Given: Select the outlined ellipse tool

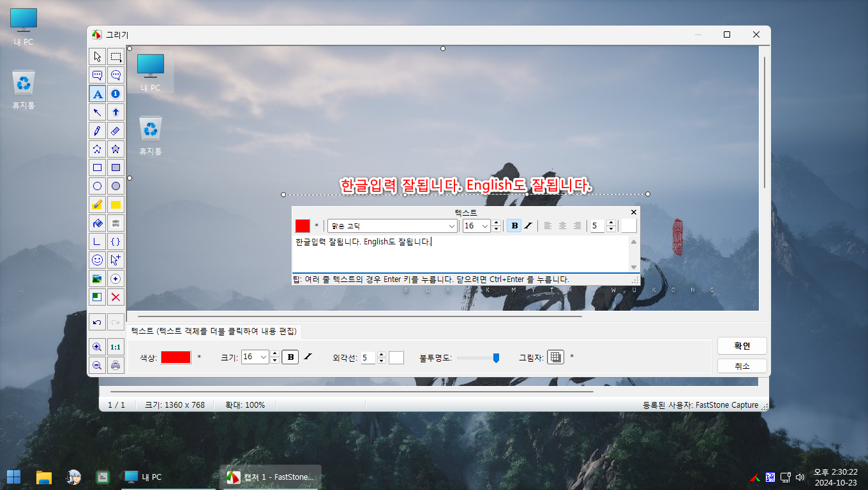Looking at the screenshot, I should click(x=97, y=186).
